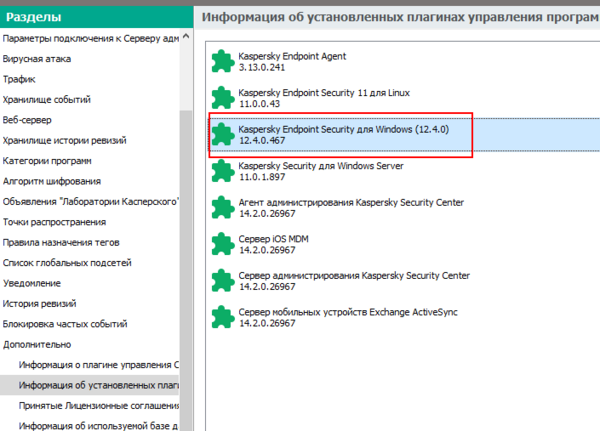Open the Хранилище истории ревизий section
The width and height of the screenshot is (600, 431).
tap(64, 140)
